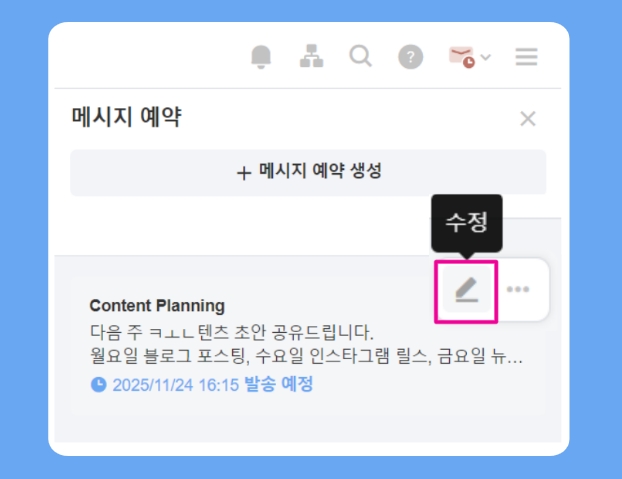Image resolution: width=622 pixels, height=479 pixels.
Task: Click the 메시지 예약 panel heading
Action: (127, 117)
